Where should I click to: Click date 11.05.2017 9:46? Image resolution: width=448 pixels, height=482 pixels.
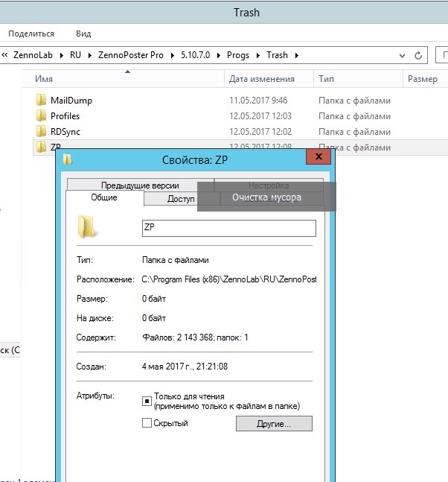coord(258,101)
